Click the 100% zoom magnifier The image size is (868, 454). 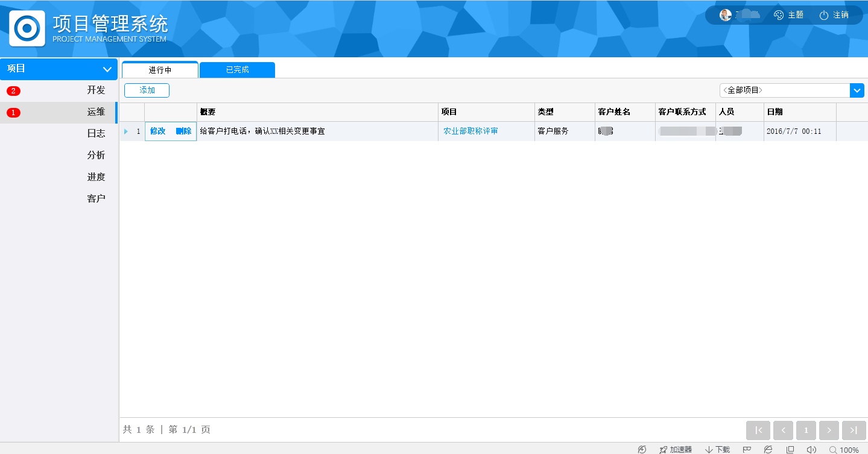coord(833,450)
